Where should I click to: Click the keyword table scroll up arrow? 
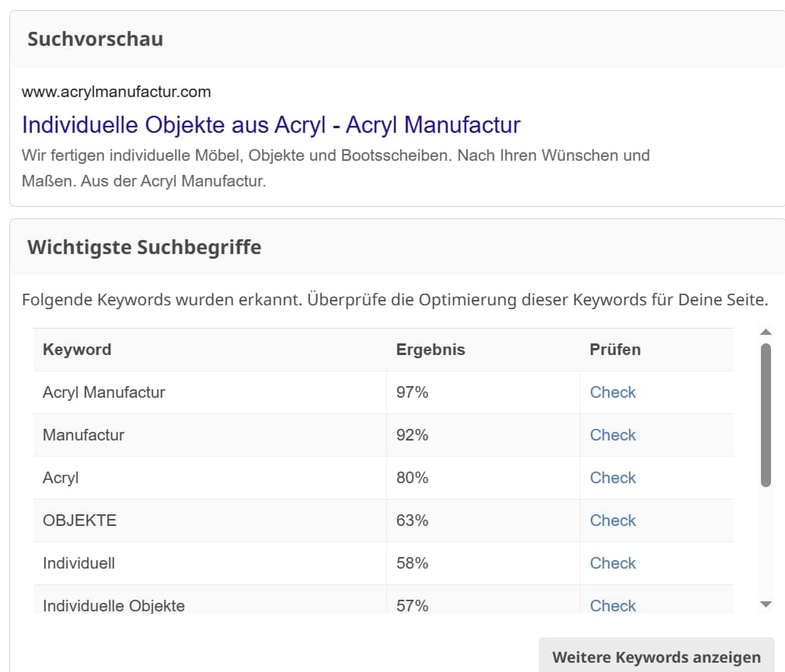(766, 332)
